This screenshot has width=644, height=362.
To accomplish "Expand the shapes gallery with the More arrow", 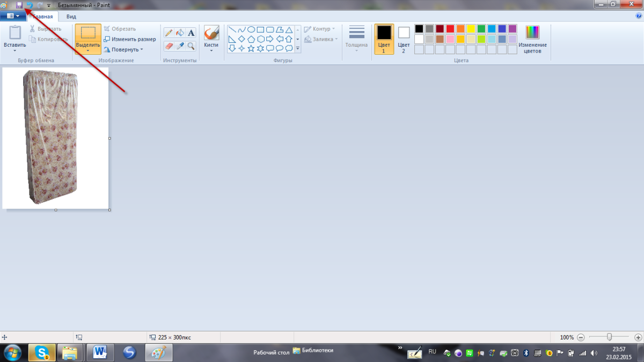I will [x=297, y=48].
